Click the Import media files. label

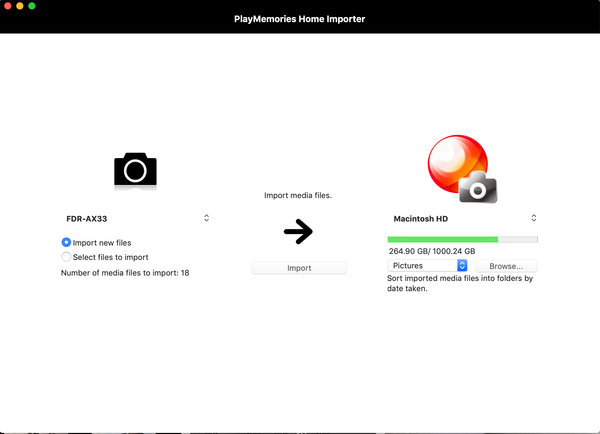click(x=298, y=195)
